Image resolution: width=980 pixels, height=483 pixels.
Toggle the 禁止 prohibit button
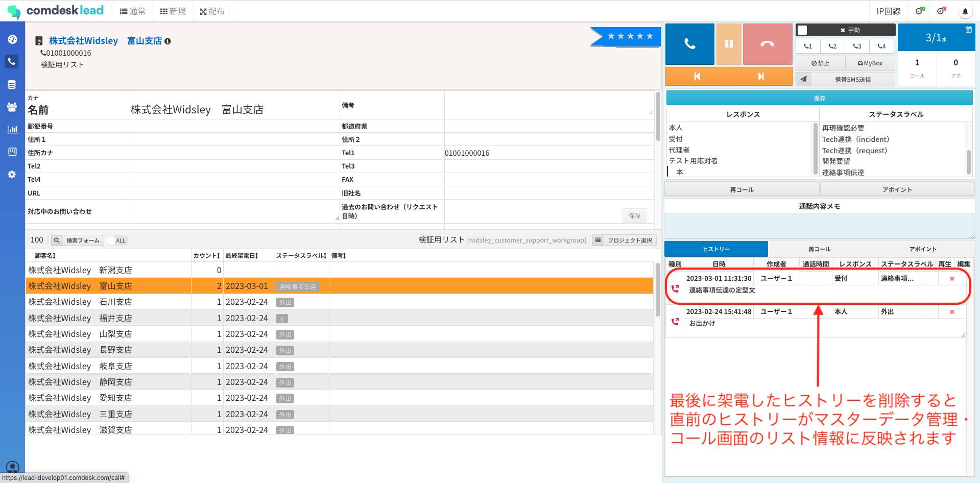tap(820, 63)
